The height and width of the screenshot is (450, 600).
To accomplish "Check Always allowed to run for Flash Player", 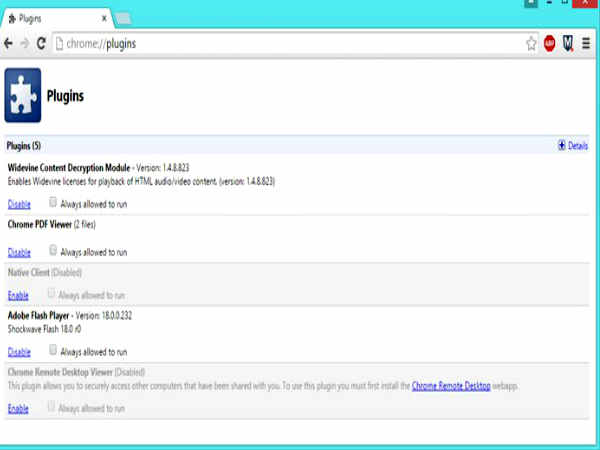I will pos(53,350).
